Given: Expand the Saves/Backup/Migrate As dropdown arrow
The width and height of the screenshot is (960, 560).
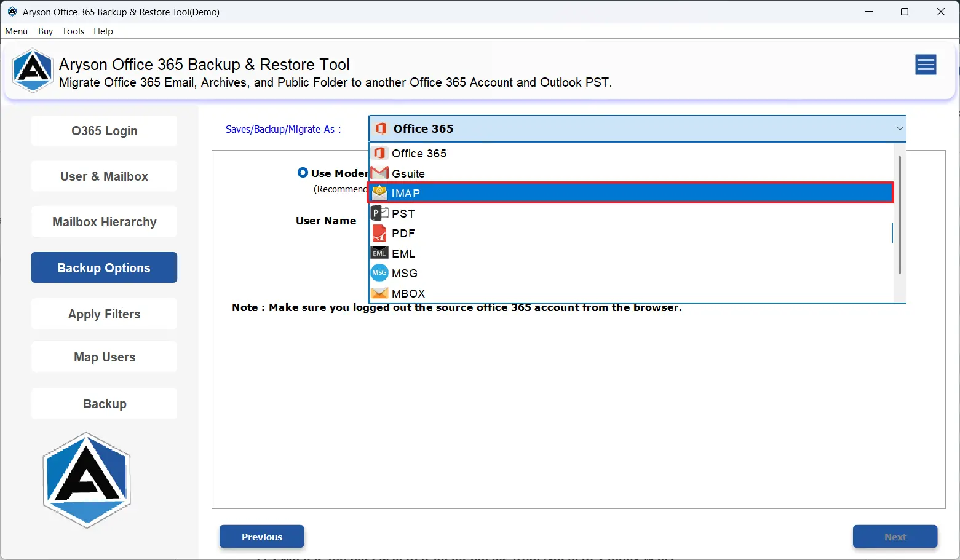Looking at the screenshot, I should [899, 128].
